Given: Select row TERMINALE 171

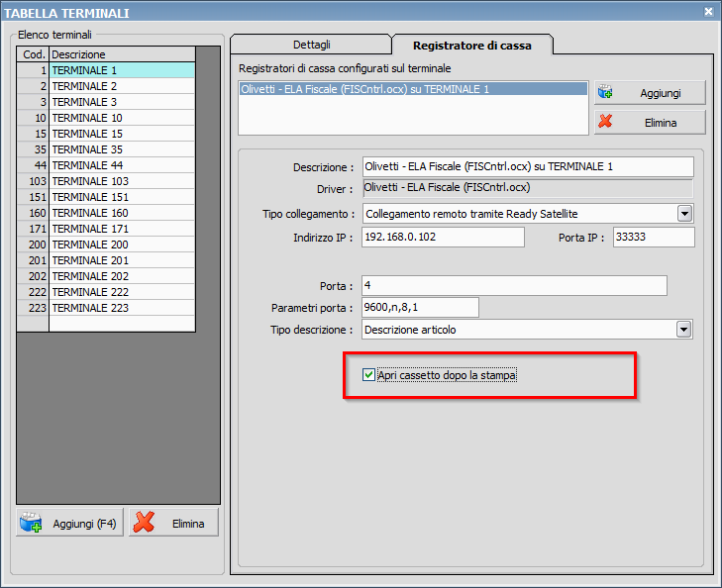Looking at the screenshot, I should point(106,229).
